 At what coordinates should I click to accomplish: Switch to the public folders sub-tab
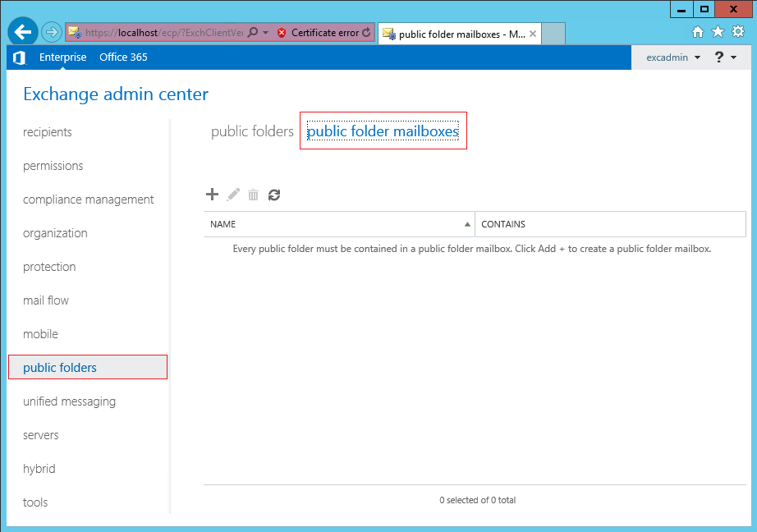pos(252,131)
